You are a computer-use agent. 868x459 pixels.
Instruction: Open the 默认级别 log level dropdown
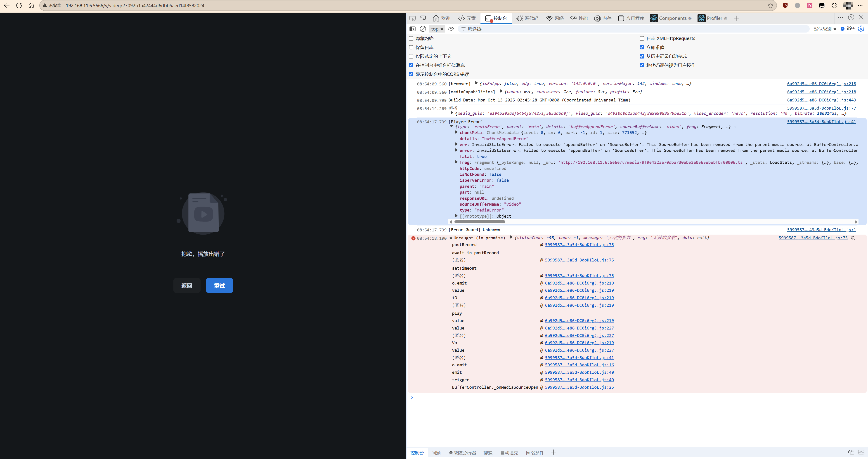click(x=825, y=29)
